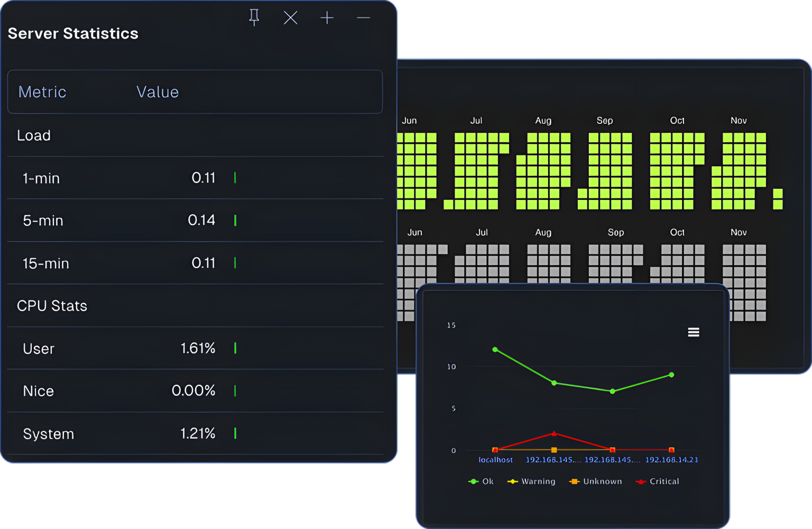Click the plus icon to add a panel
The height and width of the screenshot is (529, 812).
coord(327,17)
